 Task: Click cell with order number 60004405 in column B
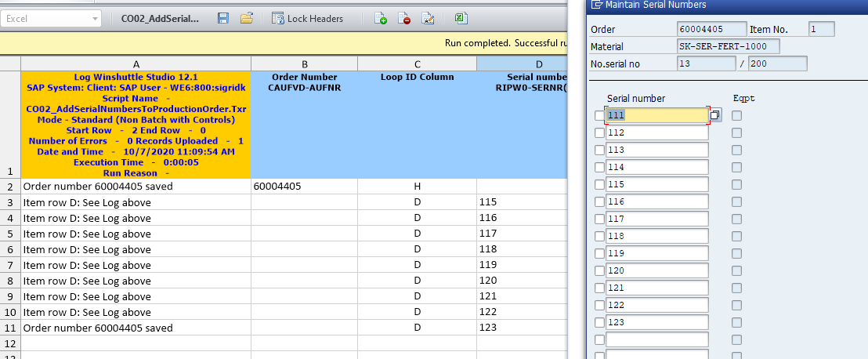tap(305, 187)
